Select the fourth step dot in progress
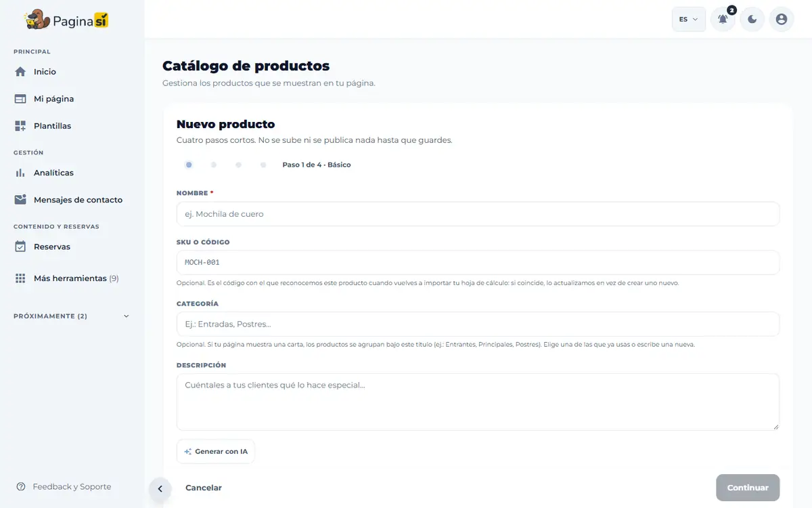Image resolution: width=812 pixels, height=508 pixels. click(264, 165)
